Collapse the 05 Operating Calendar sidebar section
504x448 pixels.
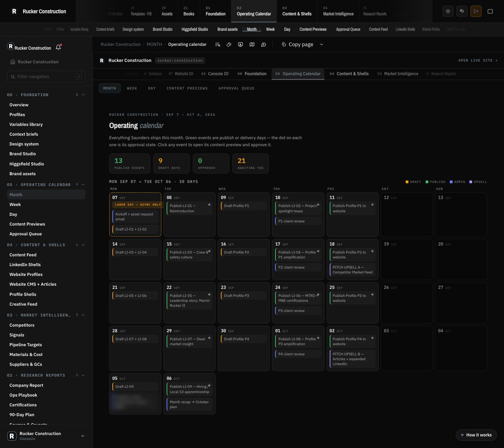[x=83, y=185]
